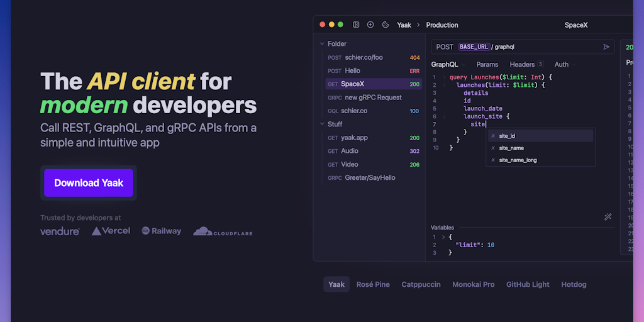Collapse the Folder group in sidebar
The width and height of the screenshot is (644, 322).
[x=322, y=43]
